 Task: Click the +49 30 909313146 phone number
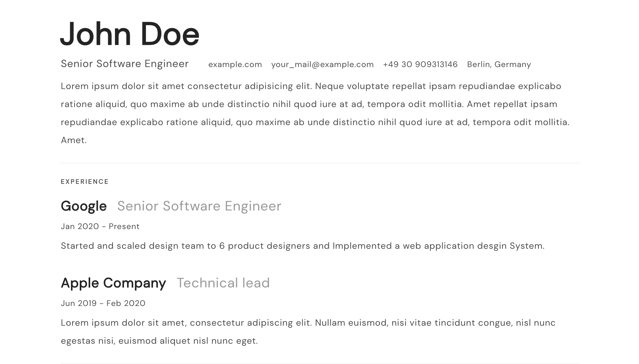coord(420,64)
